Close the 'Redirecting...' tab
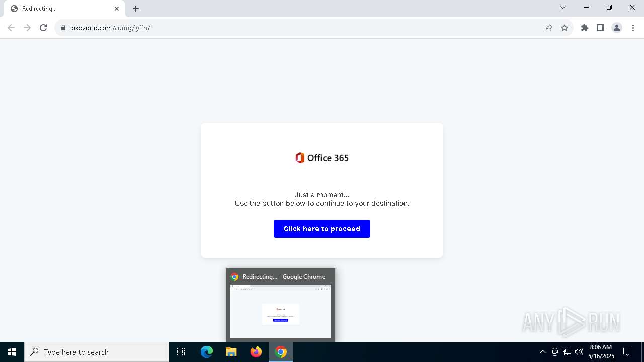Viewport: 644px width, 362px height. pos(117,9)
